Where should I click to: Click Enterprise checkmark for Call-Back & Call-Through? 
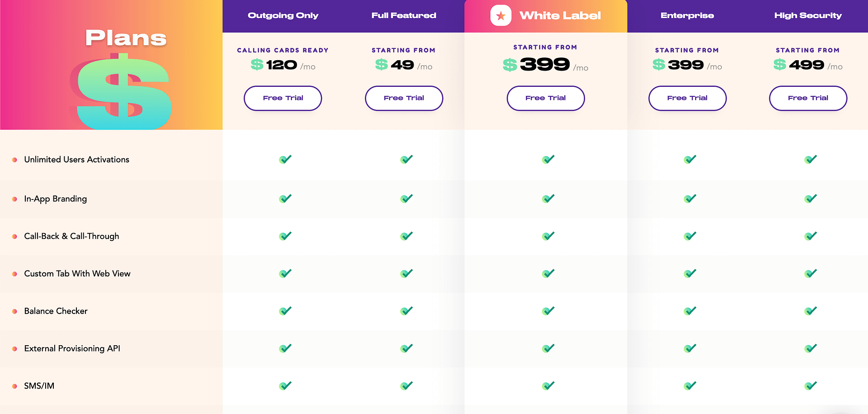[x=690, y=236]
